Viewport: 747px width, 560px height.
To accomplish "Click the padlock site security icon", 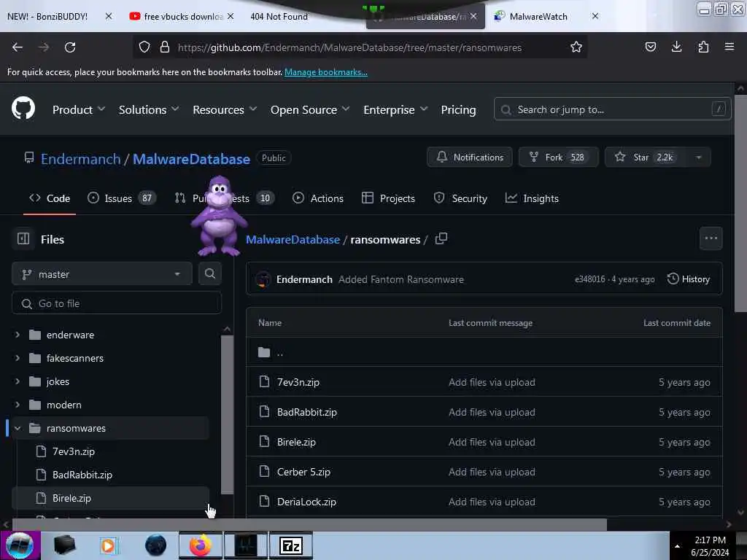I will pyautogui.click(x=165, y=47).
